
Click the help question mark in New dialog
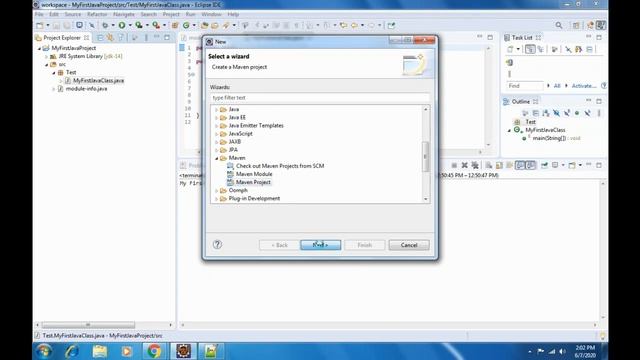pos(217,244)
